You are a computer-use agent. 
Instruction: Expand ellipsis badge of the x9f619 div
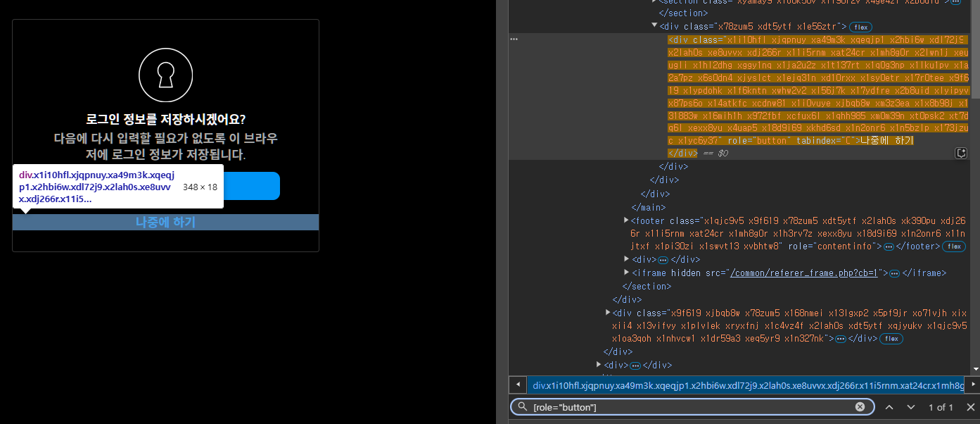point(840,339)
